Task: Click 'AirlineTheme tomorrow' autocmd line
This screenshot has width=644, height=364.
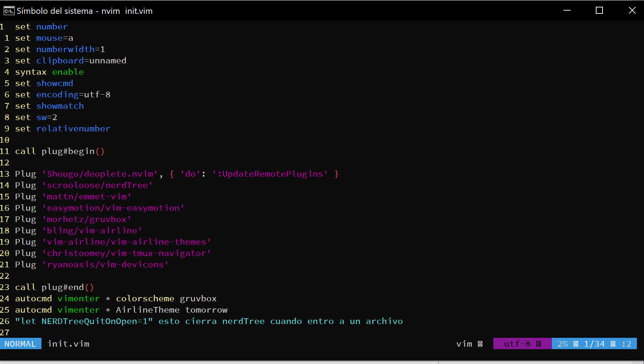Action: [x=121, y=310]
